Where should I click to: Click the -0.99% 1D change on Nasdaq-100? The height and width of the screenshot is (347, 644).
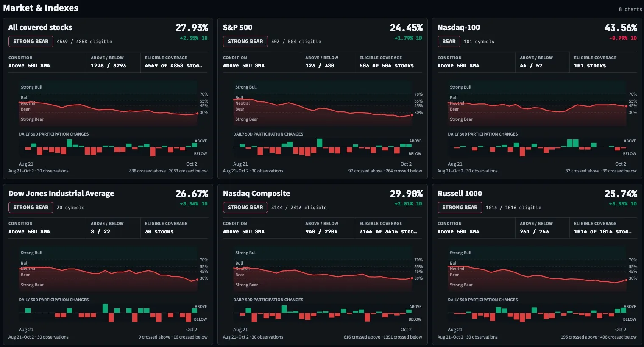pos(623,38)
